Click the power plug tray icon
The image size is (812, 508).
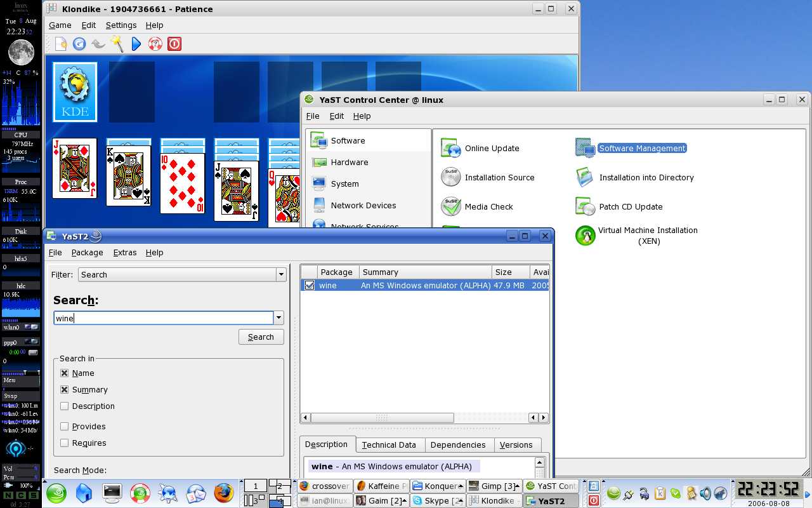click(x=629, y=493)
